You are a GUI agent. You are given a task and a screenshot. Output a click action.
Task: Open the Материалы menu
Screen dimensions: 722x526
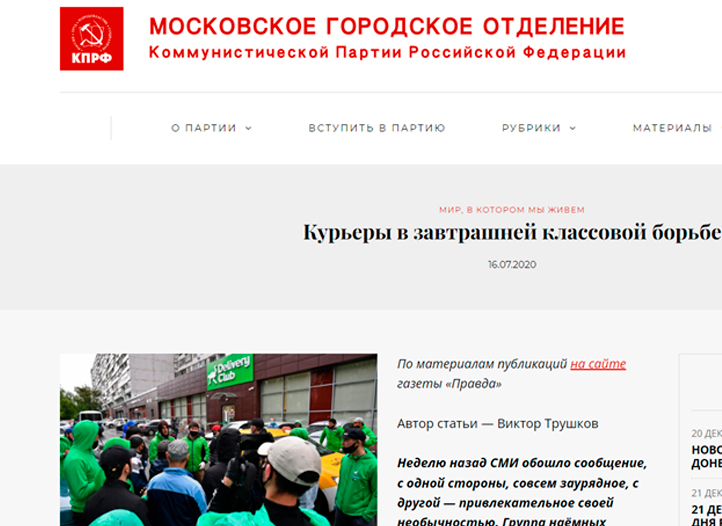(x=672, y=128)
